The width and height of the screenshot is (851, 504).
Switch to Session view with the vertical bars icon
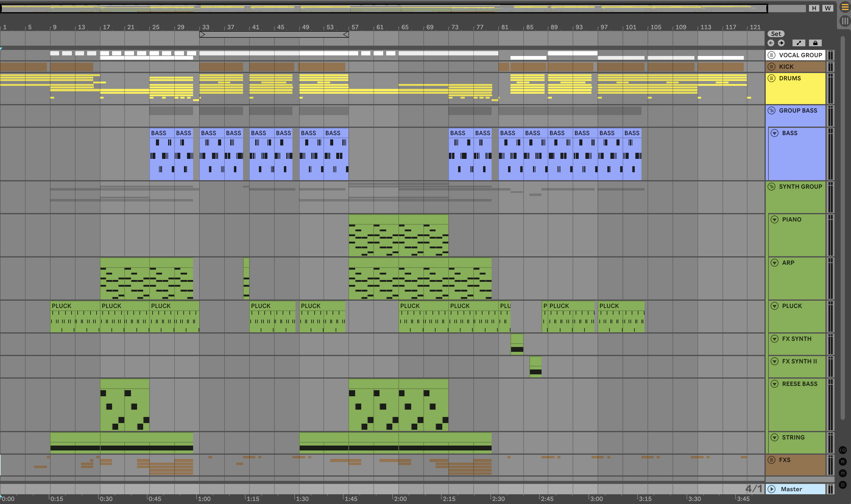click(x=845, y=21)
